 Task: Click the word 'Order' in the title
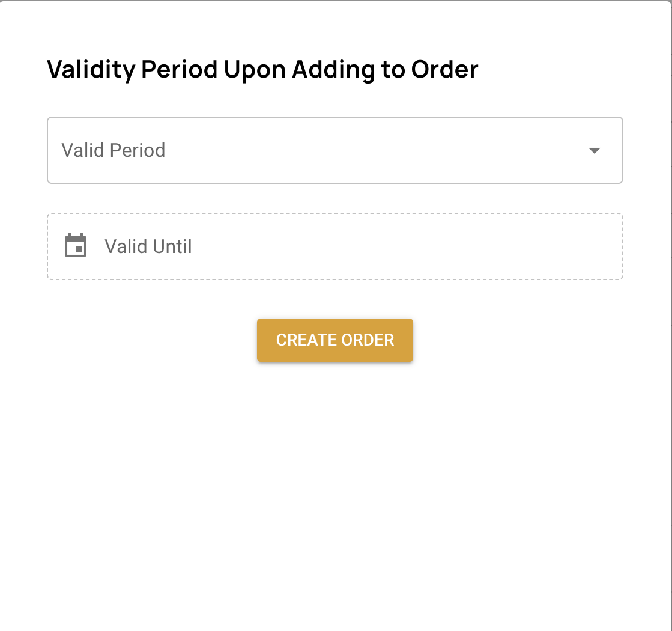tap(444, 70)
